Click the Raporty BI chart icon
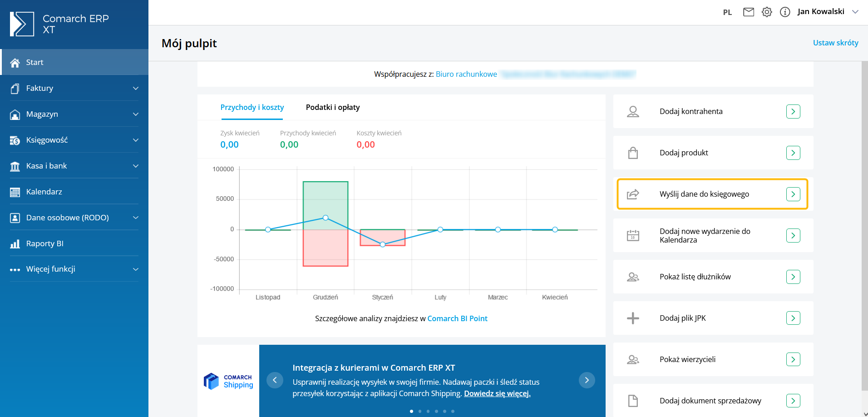This screenshot has width=868, height=417. pyautogui.click(x=15, y=244)
